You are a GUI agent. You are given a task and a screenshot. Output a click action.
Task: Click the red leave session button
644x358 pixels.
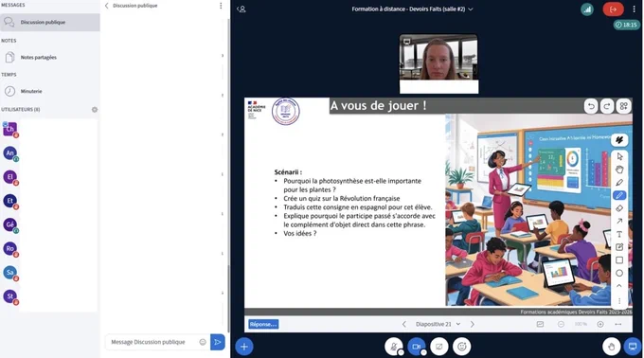(x=613, y=9)
